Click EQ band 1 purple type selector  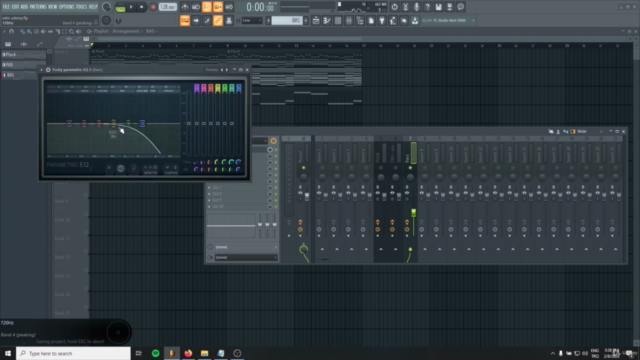click(x=197, y=88)
